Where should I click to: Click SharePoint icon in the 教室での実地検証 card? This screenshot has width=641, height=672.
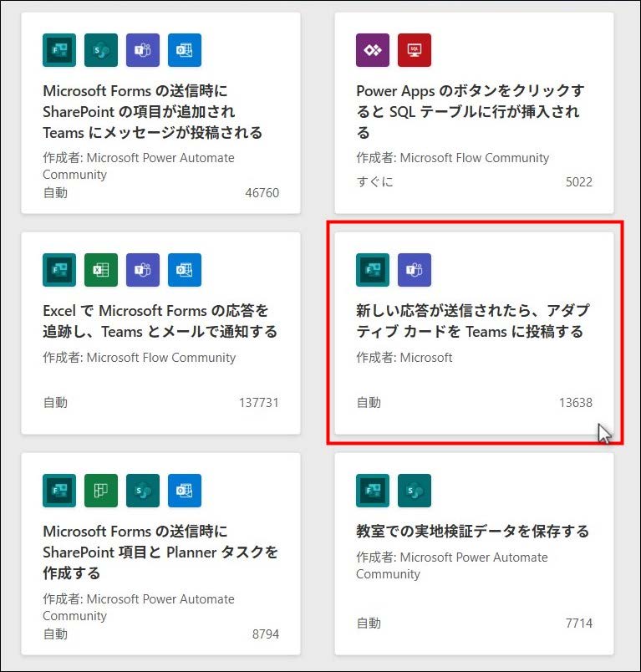click(415, 491)
